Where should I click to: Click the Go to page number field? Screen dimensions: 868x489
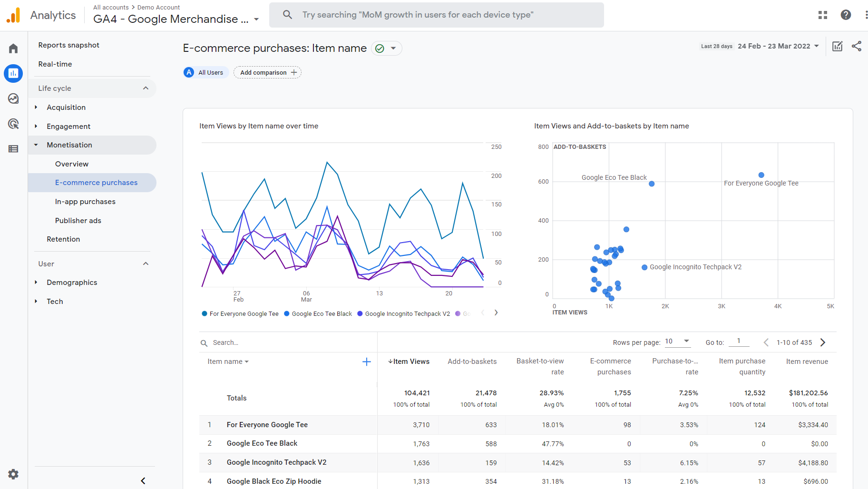(x=739, y=341)
